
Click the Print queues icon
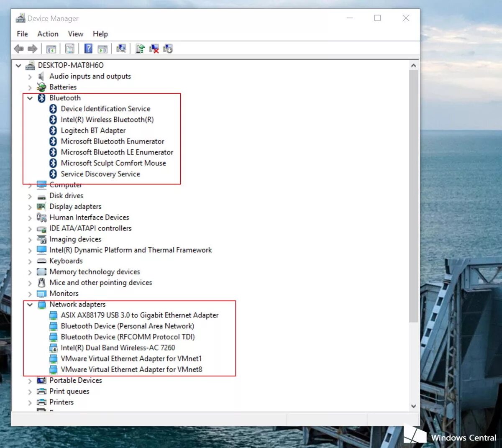(41, 392)
